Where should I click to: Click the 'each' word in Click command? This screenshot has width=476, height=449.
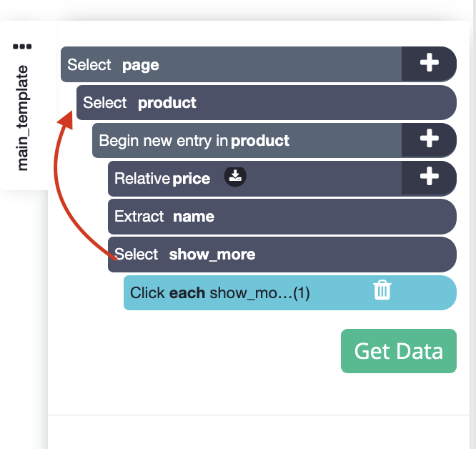pyautogui.click(x=187, y=293)
